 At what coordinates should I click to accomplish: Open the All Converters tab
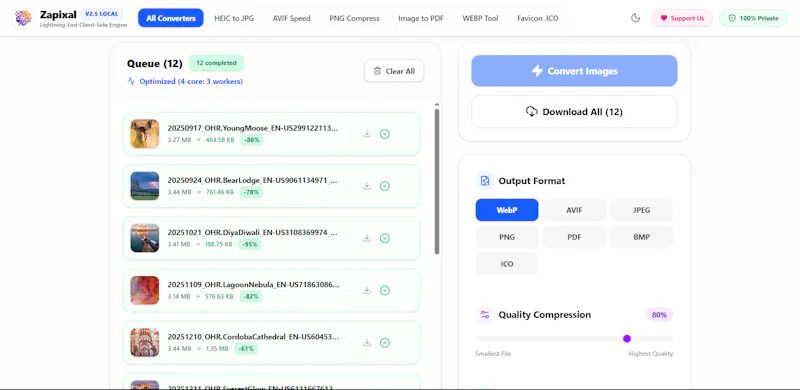coord(171,18)
